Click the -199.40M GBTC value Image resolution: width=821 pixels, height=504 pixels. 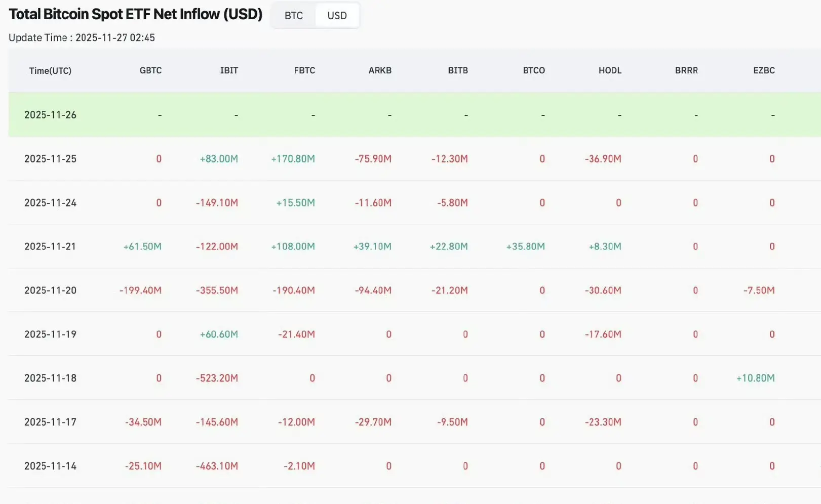(x=140, y=290)
